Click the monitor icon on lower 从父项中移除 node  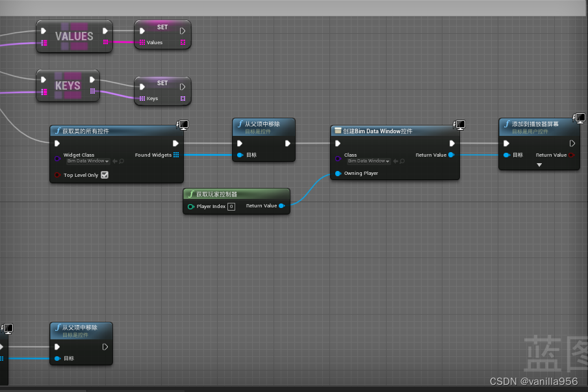[8, 328]
